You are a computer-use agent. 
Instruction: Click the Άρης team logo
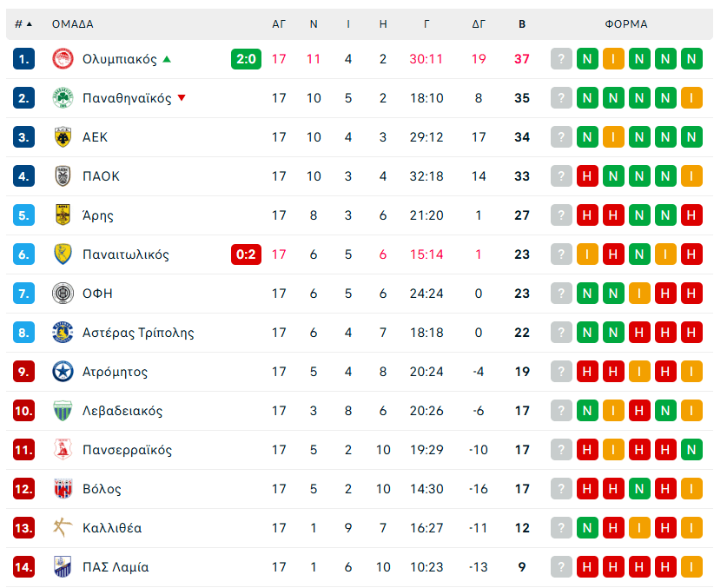63,215
